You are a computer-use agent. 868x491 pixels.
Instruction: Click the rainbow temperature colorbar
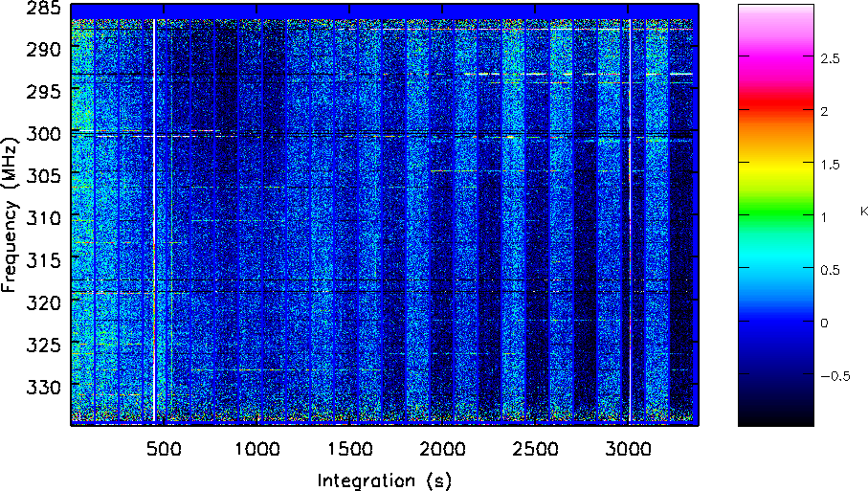point(776,215)
